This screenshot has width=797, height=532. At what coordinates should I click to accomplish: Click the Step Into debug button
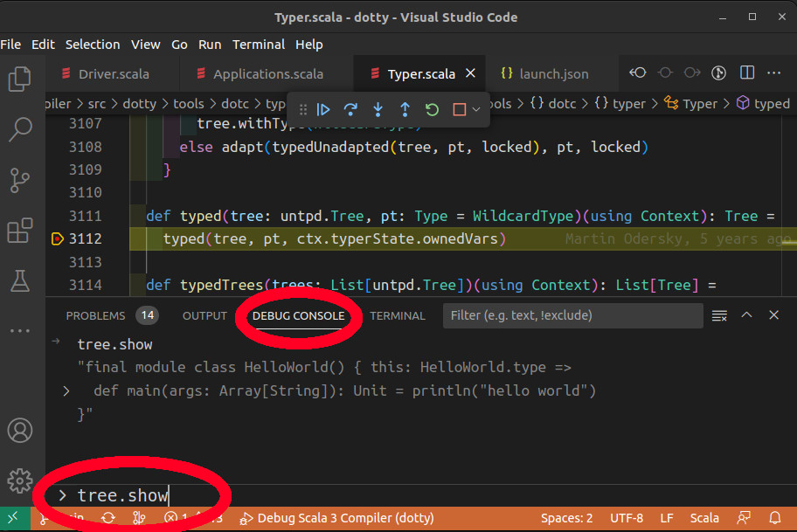[378, 109]
